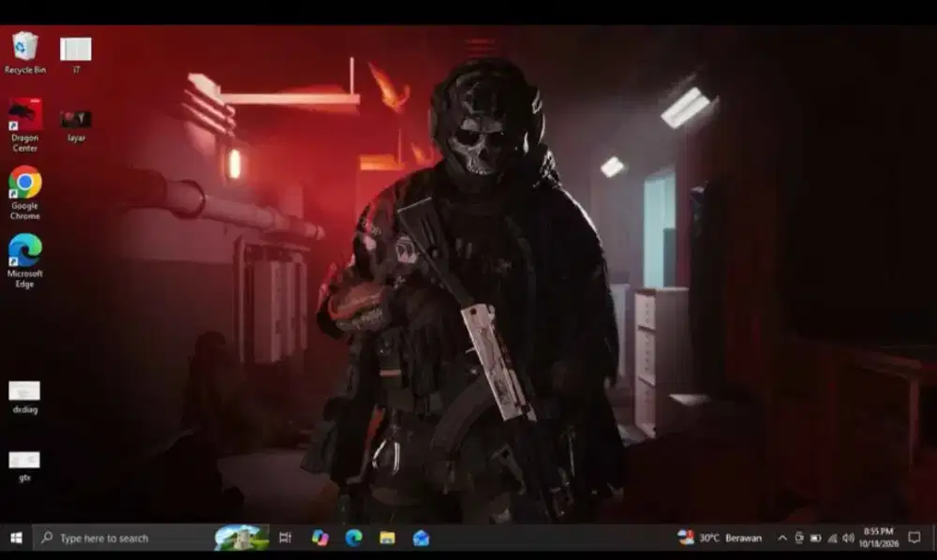Screen dimensions: 937x560
Task: Select the Dragon Center shortcut
Action: (x=24, y=125)
